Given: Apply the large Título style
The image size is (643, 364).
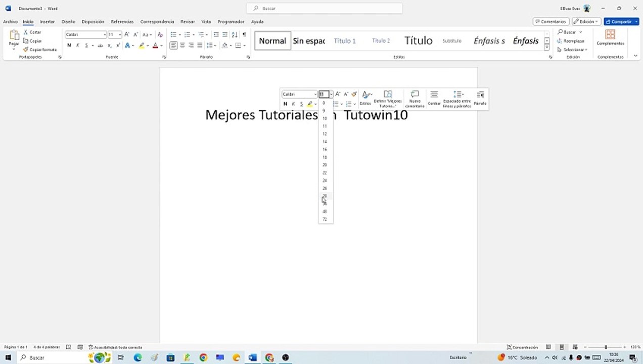Looking at the screenshot, I should [x=418, y=40].
